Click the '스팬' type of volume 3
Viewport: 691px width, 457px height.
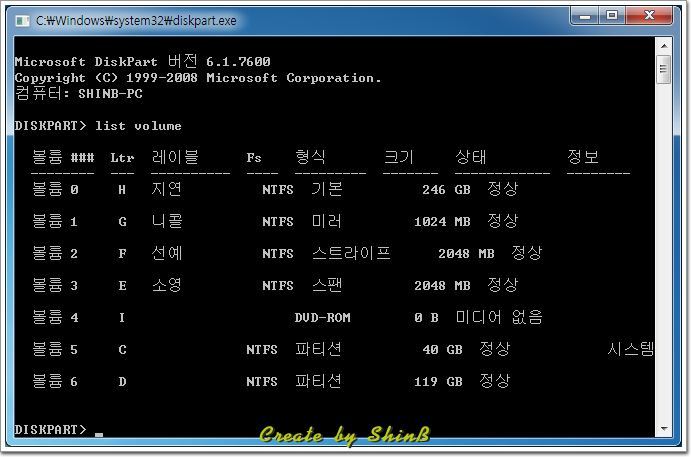coord(327,286)
